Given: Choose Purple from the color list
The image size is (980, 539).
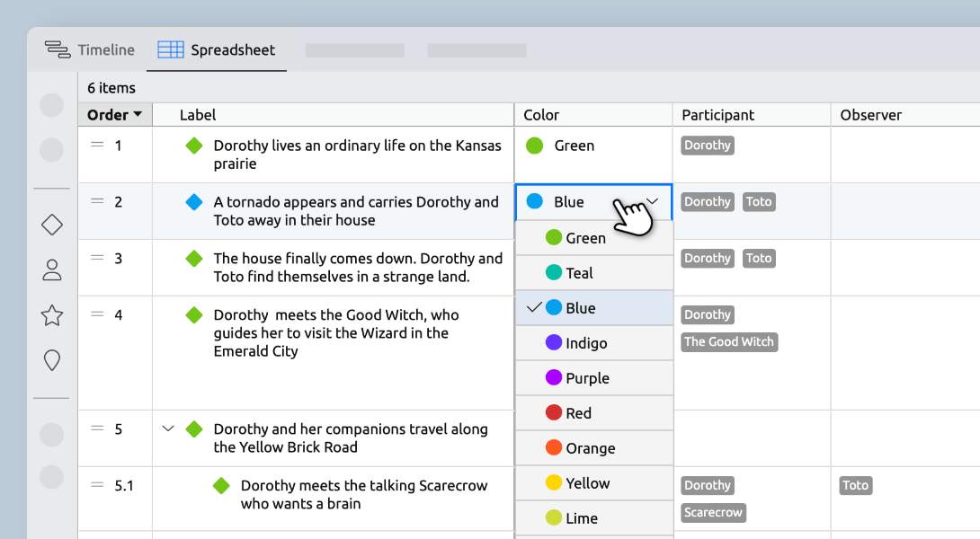Looking at the screenshot, I should pyautogui.click(x=594, y=378).
